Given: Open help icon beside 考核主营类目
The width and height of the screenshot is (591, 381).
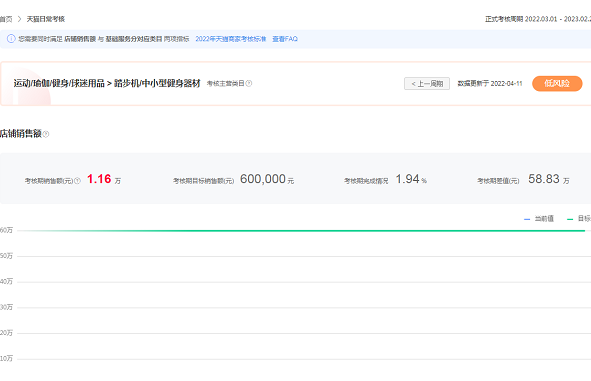Looking at the screenshot, I should pyautogui.click(x=249, y=83).
